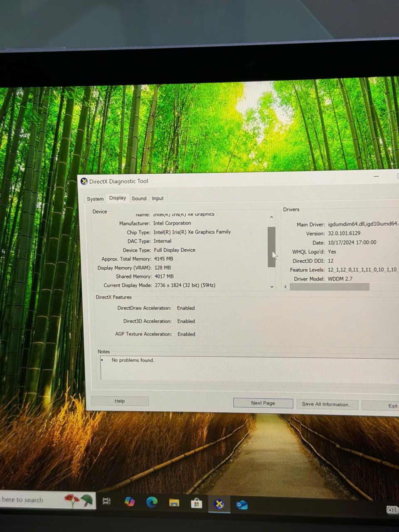Click the poppy and helmet search highlight icon
This screenshot has width=399, height=532.
pos(79,500)
